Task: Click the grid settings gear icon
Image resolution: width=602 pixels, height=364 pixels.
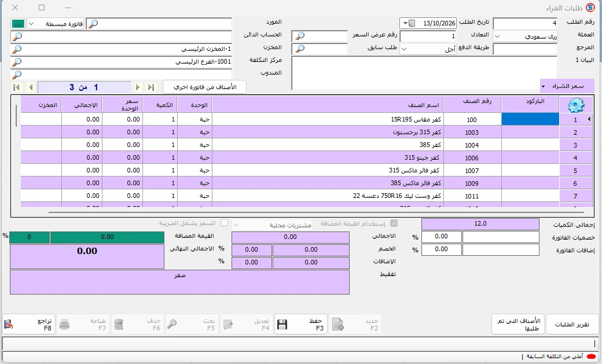Action: pyautogui.click(x=576, y=105)
